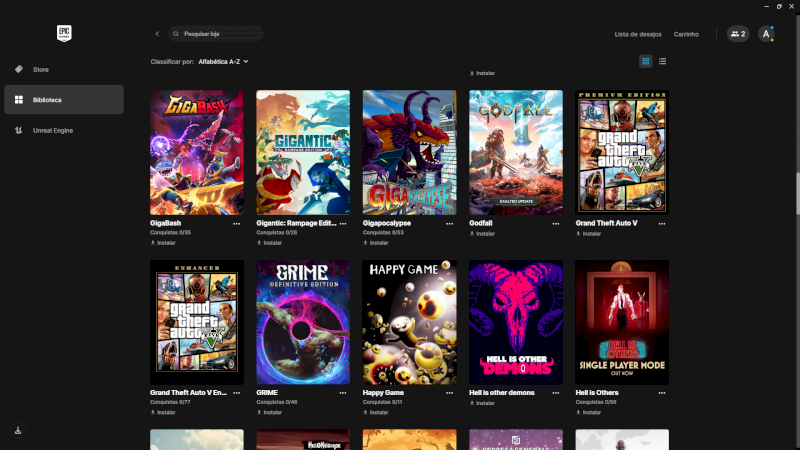Open Happy Game cover art
800x450 pixels.
click(409, 322)
